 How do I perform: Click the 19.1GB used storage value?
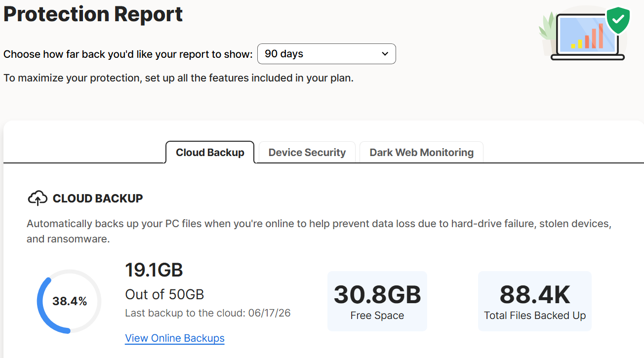point(154,270)
